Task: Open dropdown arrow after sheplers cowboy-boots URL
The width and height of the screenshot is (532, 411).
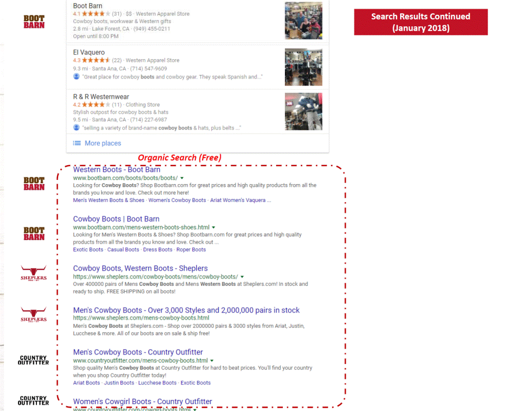Action: click(x=242, y=277)
